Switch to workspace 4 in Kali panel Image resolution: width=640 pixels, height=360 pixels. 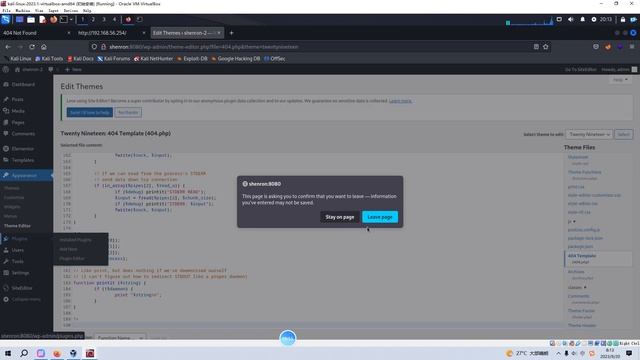point(114,19)
